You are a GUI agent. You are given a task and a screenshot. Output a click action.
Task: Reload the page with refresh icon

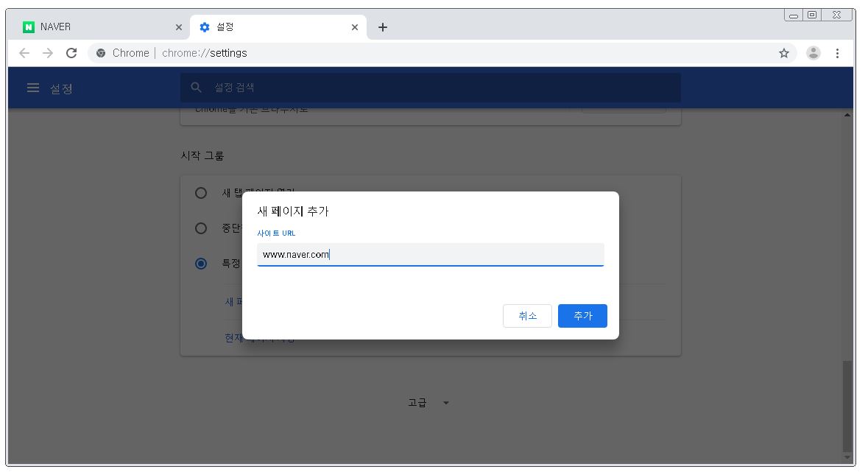[71, 53]
